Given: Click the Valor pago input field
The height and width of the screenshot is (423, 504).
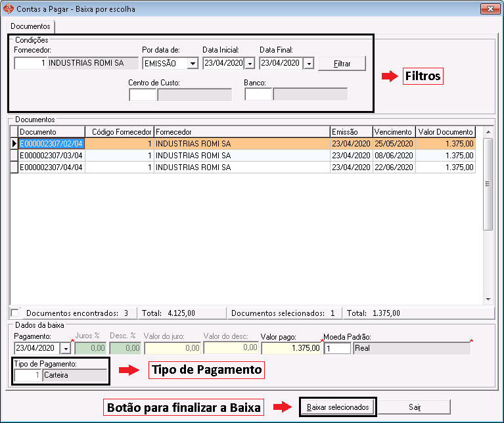Looking at the screenshot, I should 290,348.
